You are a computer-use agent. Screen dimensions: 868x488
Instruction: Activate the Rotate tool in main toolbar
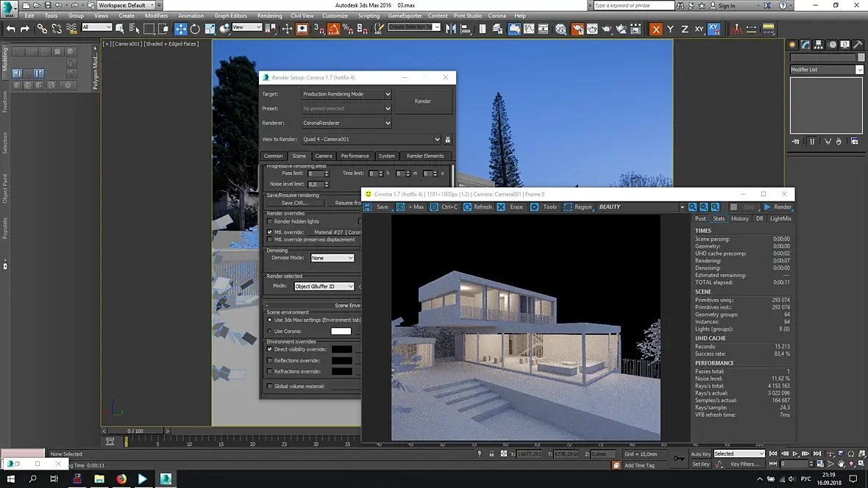point(195,29)
